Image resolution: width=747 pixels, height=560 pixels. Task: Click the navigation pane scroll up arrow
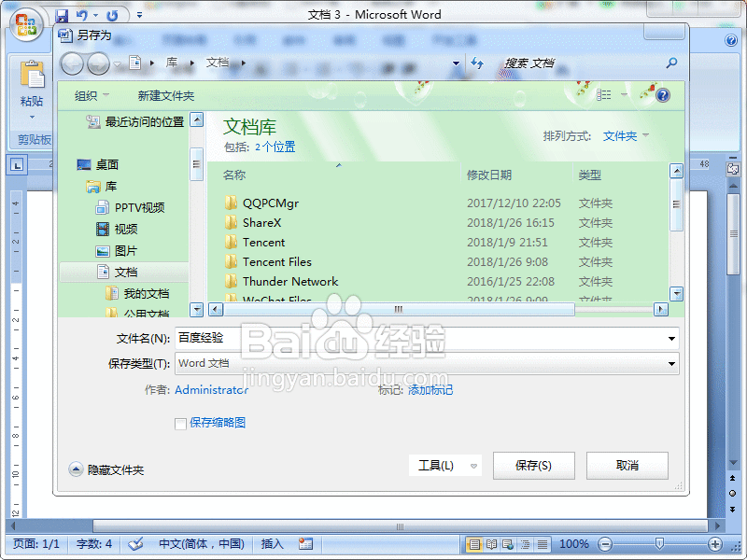tap(196, 119)
